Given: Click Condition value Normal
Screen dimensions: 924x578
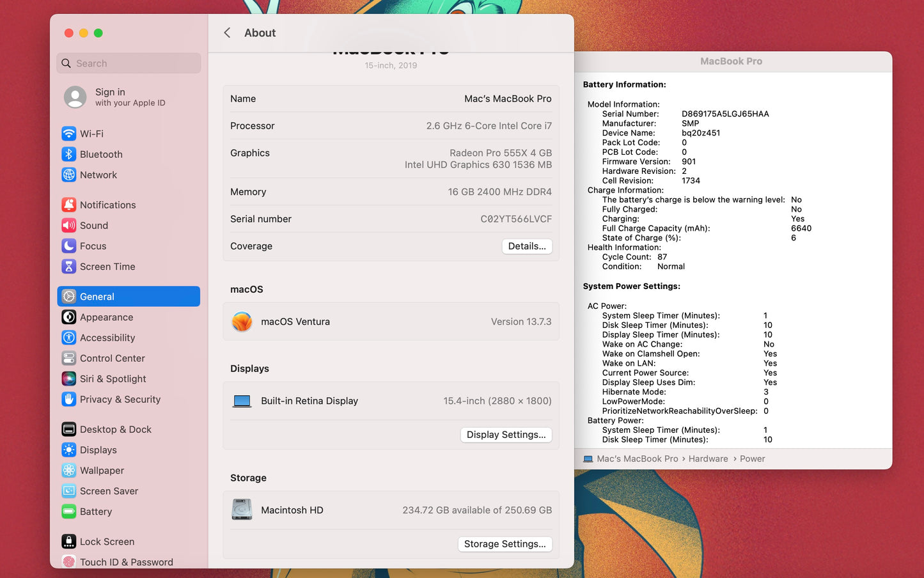Looking at the screenshot, I should tap(671, 267).
